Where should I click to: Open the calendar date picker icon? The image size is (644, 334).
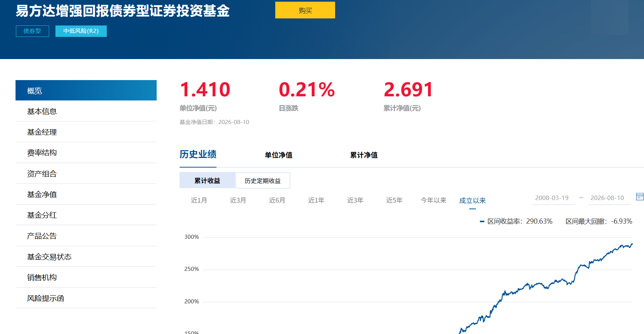640,197
